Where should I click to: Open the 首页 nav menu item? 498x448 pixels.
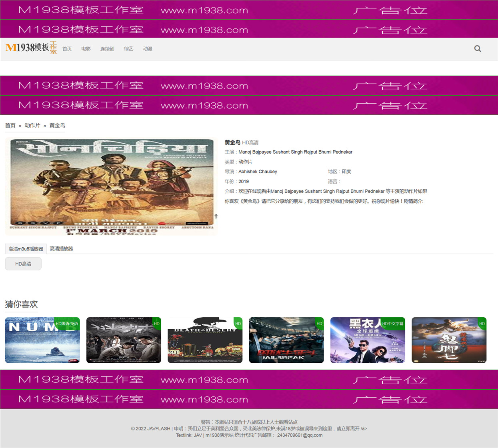coord(67,49)
